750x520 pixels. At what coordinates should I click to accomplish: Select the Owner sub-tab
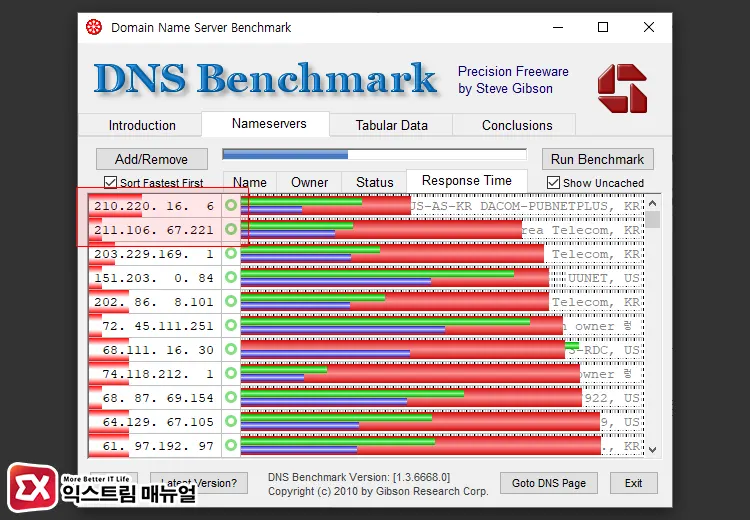click(309, 182)
